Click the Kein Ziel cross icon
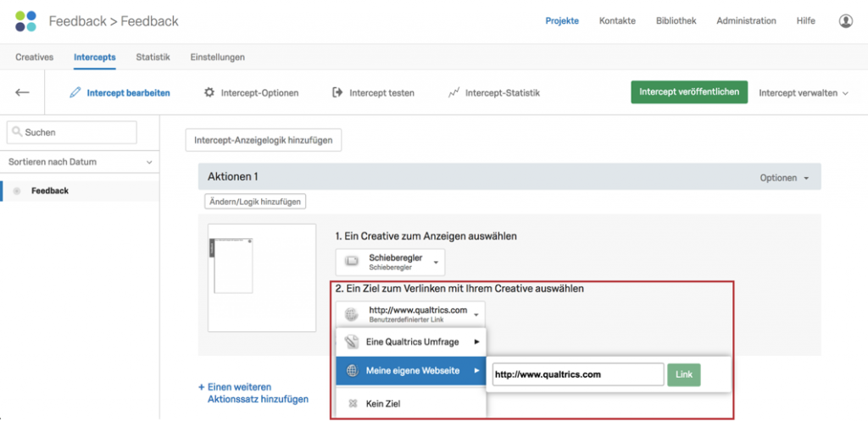The height and width of the screenshot is (421, 868). tap(352, 404)
